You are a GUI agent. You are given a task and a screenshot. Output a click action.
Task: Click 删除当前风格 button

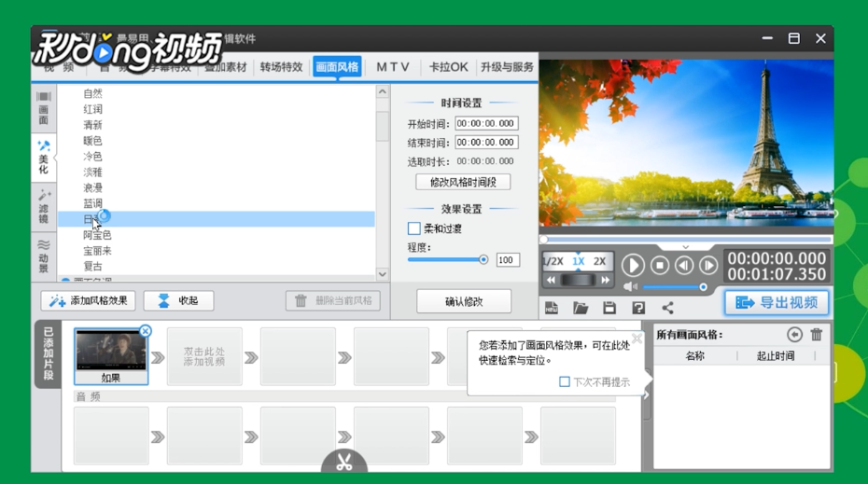click(332, 300)
